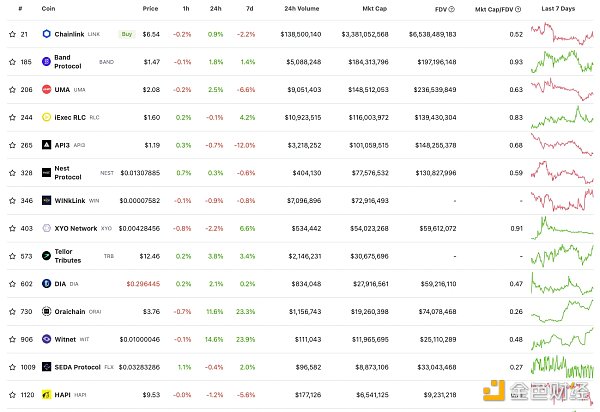Click the API3 coin logo

click(x=46, y=145)
